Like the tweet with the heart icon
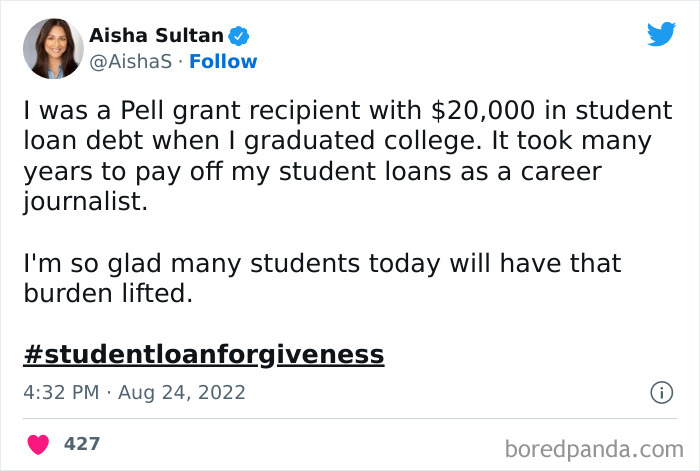This screenshot has width=700, height=471. pos(37,442)
